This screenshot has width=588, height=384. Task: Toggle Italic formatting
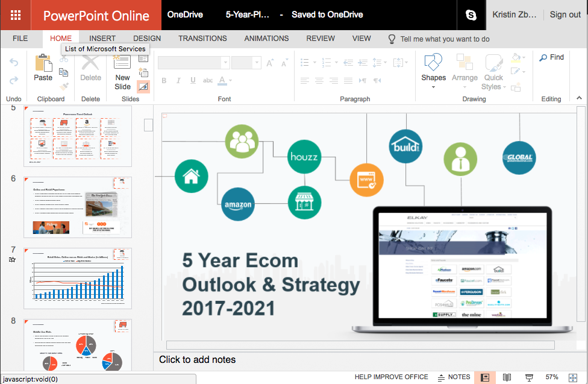(x=178, y=80)
